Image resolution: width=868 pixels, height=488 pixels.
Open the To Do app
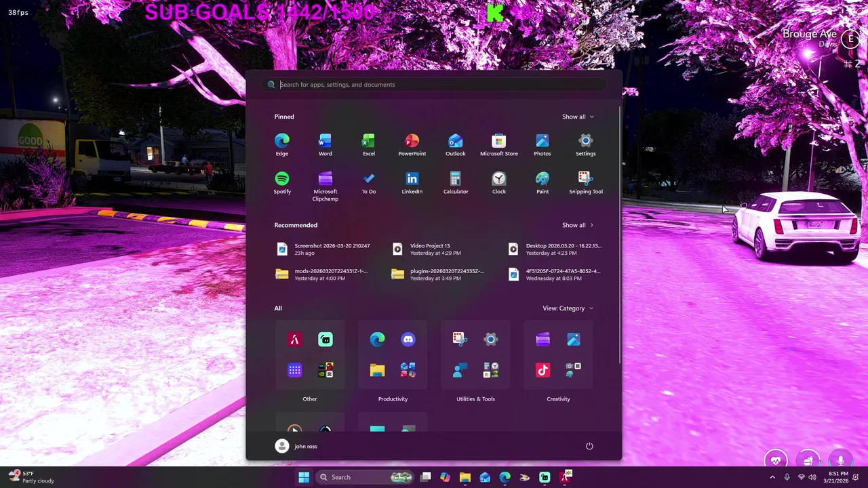coord(369,182)
